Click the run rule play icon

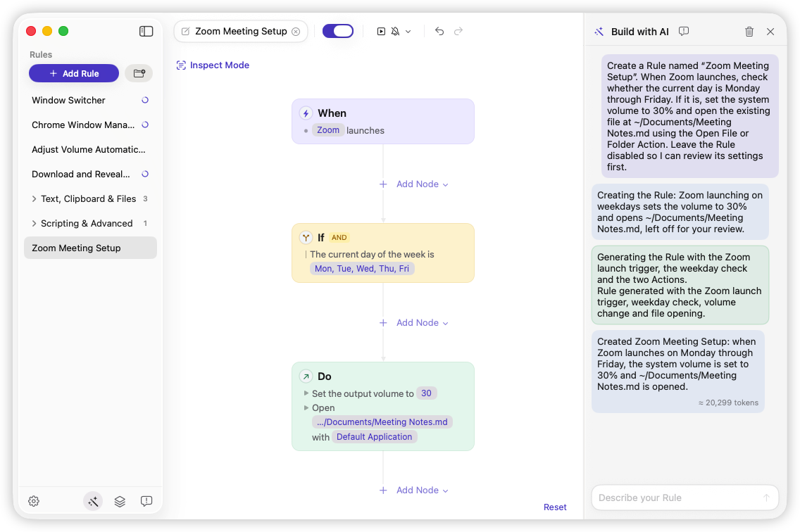pyautogui.click(x=381, y=32)
